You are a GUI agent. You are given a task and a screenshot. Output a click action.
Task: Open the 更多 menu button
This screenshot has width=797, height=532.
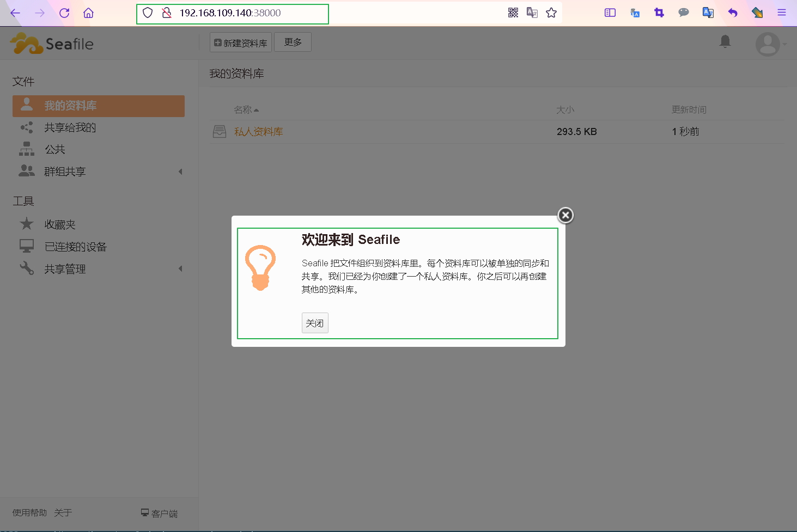293,42
